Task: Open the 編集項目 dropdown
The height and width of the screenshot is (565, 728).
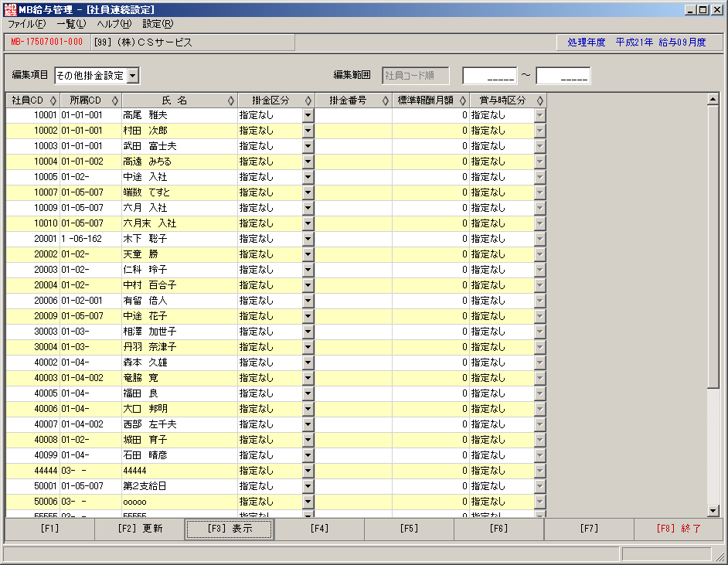Action: (x=133, y=76)
